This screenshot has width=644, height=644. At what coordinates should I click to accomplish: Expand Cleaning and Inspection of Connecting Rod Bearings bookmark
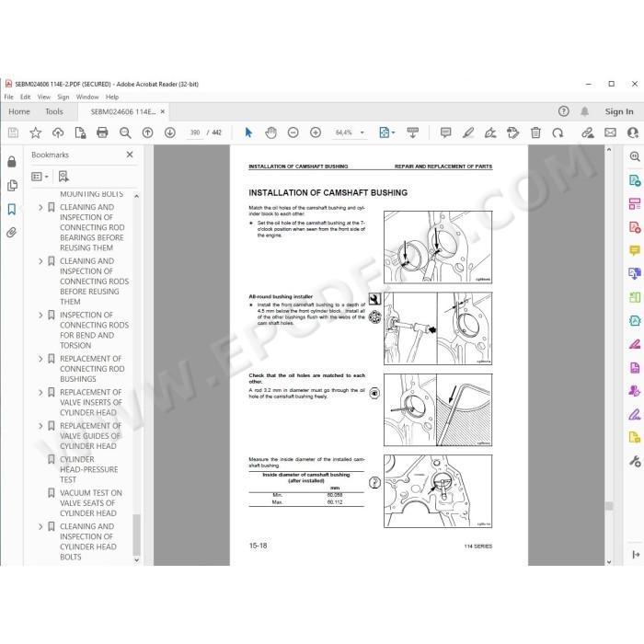point(40,207)
